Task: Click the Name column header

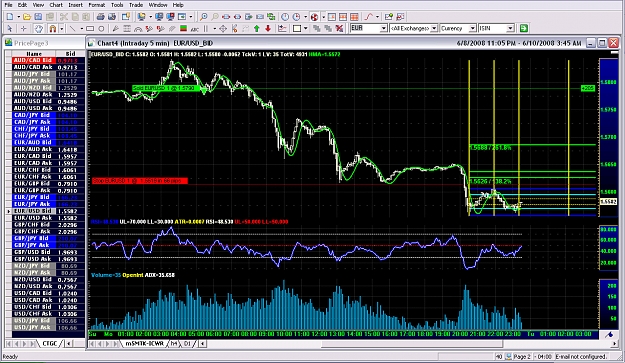Action: 34,53
